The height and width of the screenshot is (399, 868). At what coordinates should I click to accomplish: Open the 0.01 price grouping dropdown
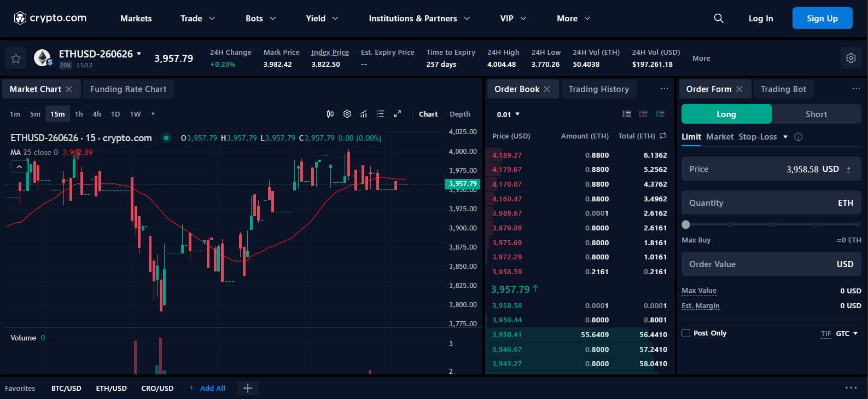point(508,114)
